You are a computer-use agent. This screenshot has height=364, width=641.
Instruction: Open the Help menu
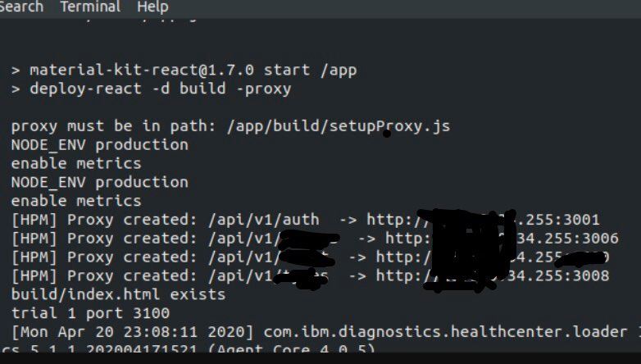coord(152,7)
